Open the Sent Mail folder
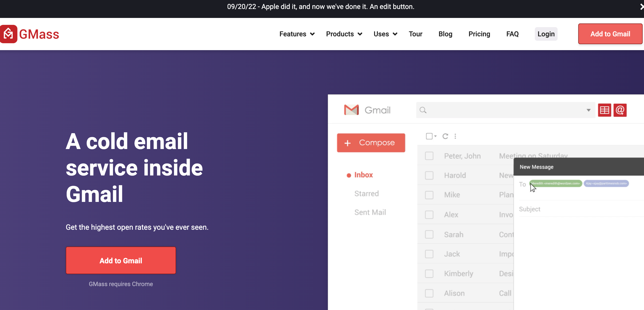The image size is (644, 310). (x=370, y=212)
